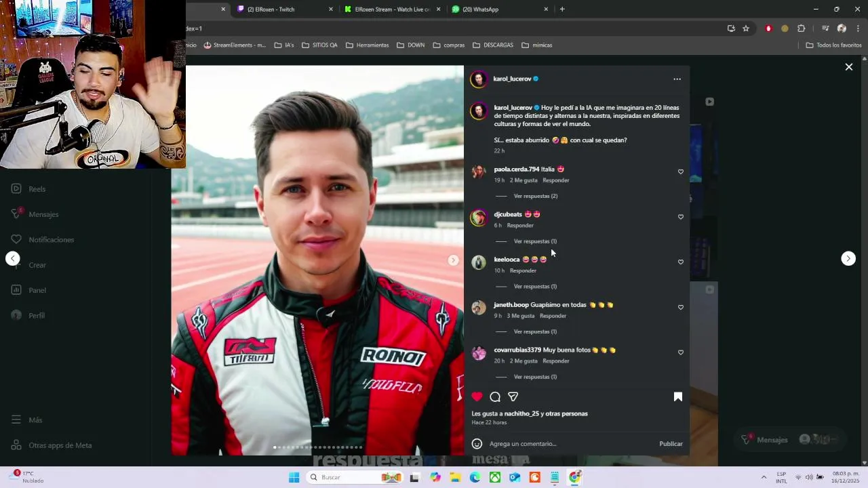Open karol_lucerov profile from the post header
Image resolution: width=868 pixels, height=488 pixels.
coord(512,79)
